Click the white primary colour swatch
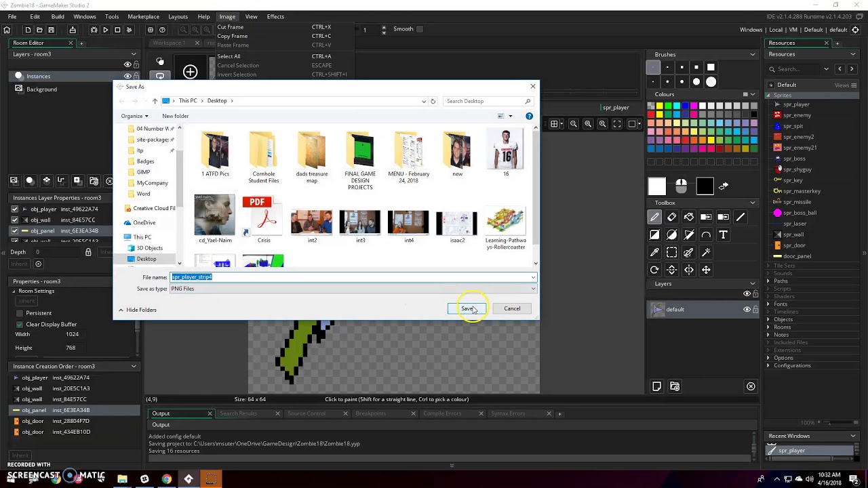 657,186
